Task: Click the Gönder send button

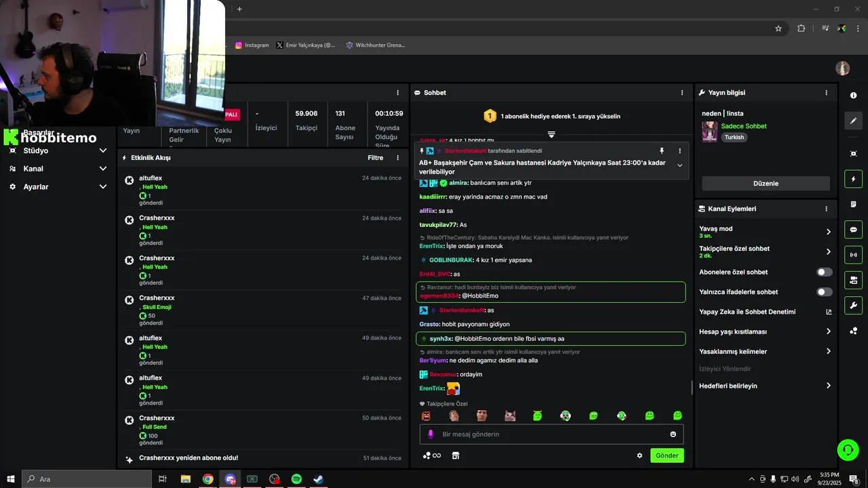Action: 667,455
